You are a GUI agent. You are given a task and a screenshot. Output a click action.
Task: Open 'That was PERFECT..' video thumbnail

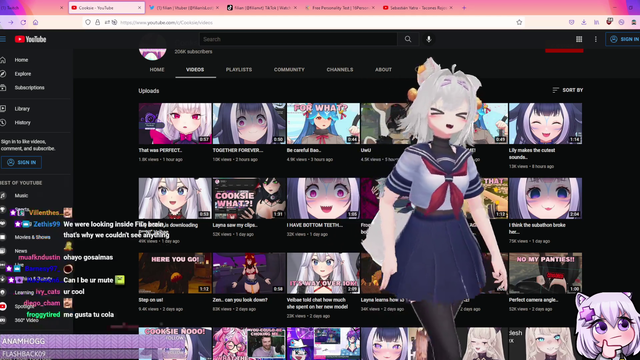click(175, 123)
